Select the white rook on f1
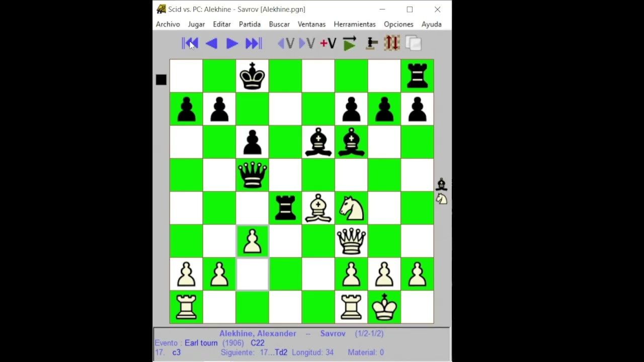644x362 pixels. tap(351, 307)
